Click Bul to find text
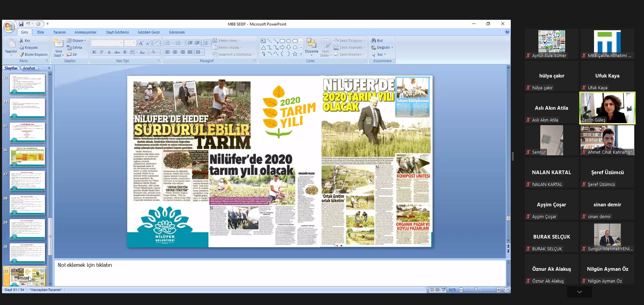644x305 pixels. [x=377, y=41]
